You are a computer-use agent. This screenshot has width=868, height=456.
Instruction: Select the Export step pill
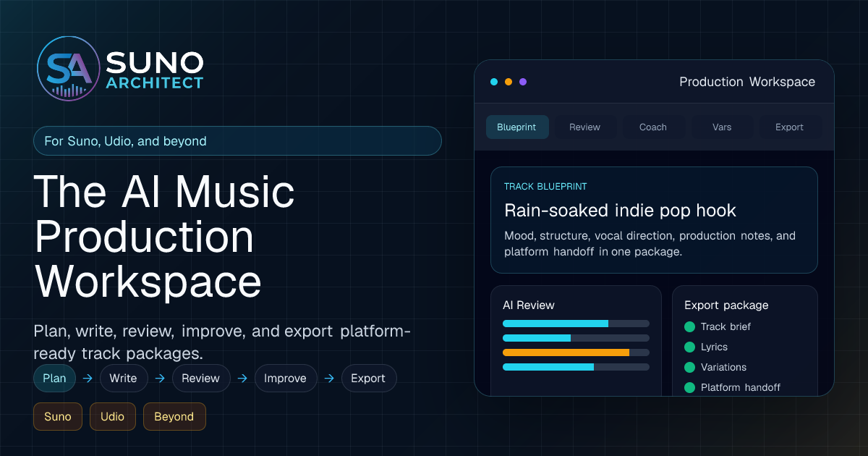point(368,378)
